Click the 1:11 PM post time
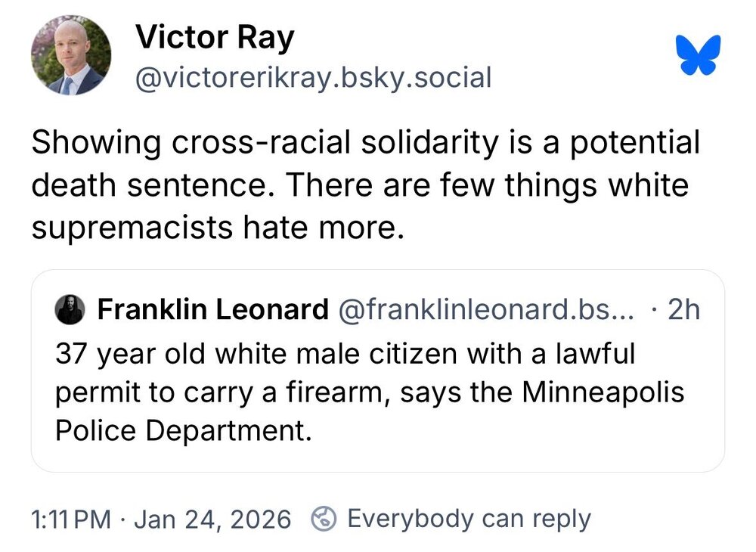 [x=71, y=519]
